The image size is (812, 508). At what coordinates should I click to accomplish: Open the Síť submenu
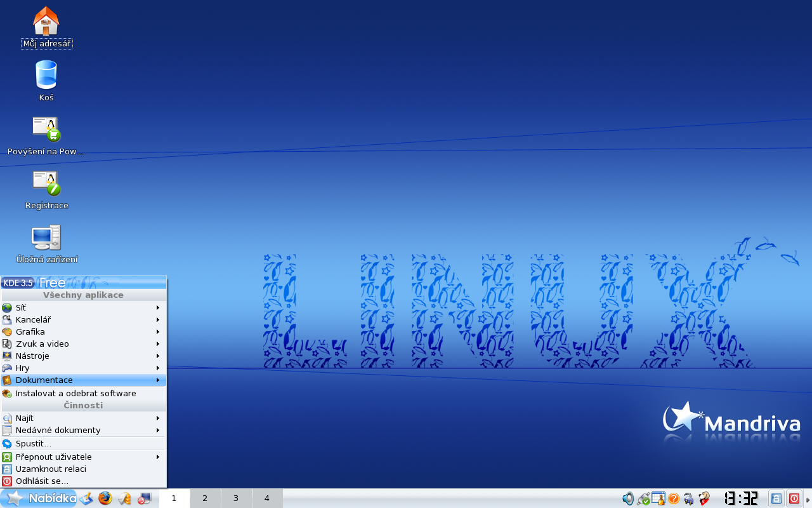(83, 307)
